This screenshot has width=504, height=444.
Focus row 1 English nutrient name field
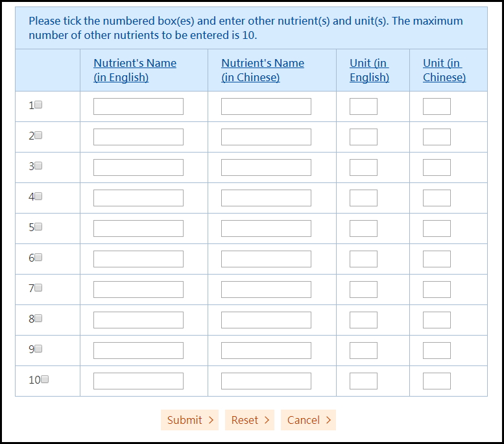pos(138,106)
